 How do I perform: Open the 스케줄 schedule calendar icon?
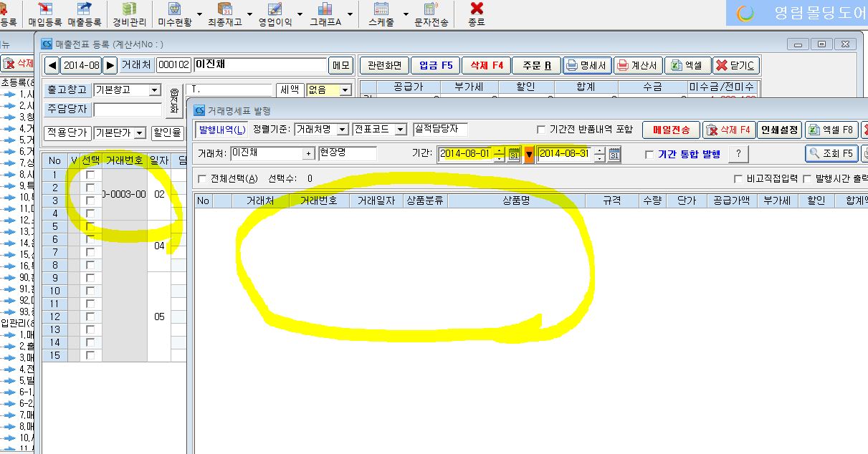click(381, 14)
